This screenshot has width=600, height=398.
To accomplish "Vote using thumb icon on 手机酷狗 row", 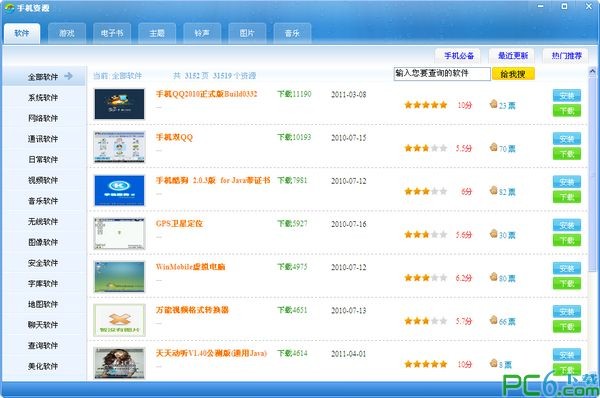I will click(x=494, y=190).
